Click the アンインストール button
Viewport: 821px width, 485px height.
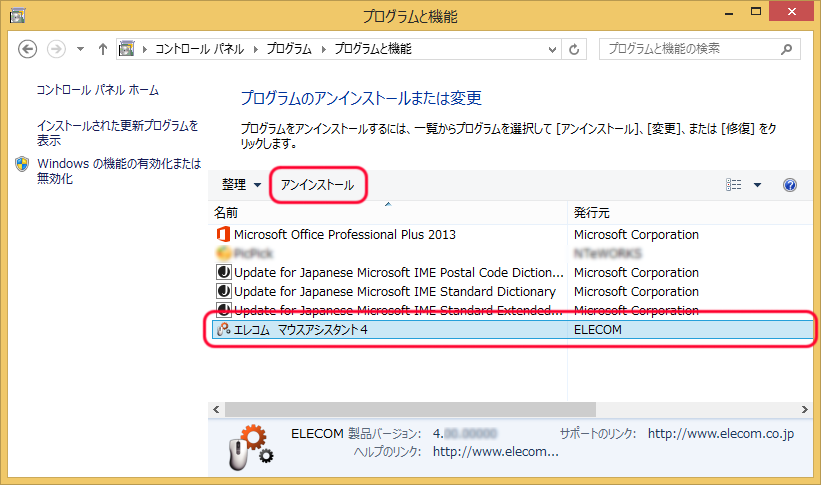[317, 185]
